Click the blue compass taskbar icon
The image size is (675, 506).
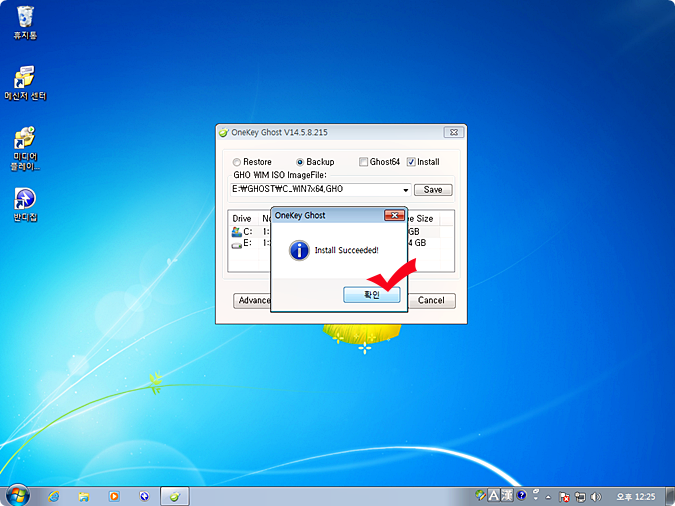click(144, 497)
